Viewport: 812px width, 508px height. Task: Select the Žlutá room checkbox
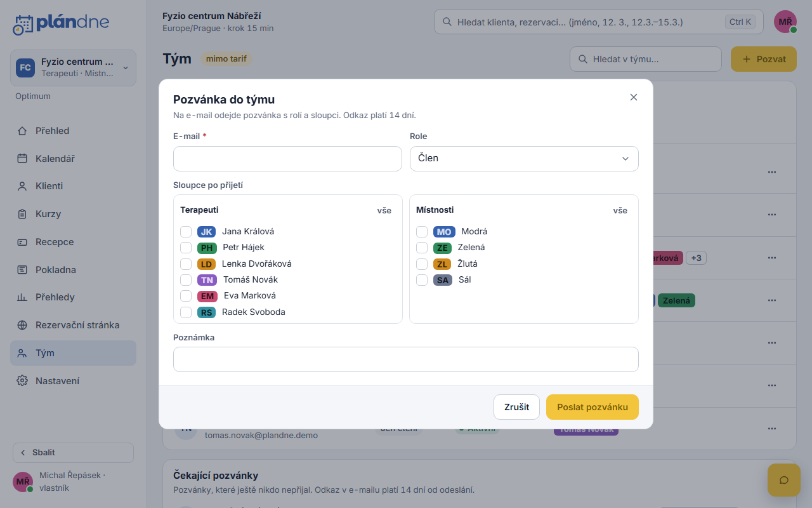coord(422,264)
